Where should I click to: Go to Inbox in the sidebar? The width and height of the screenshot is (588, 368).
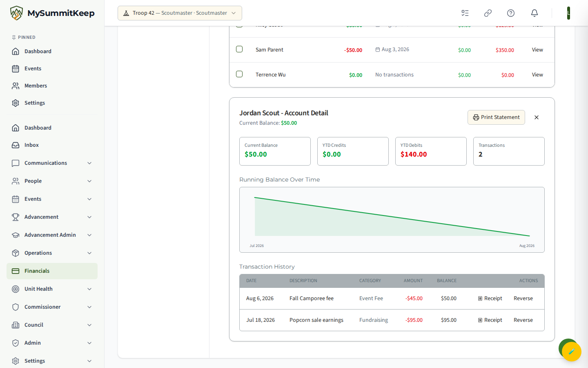[x=52, y=145]
